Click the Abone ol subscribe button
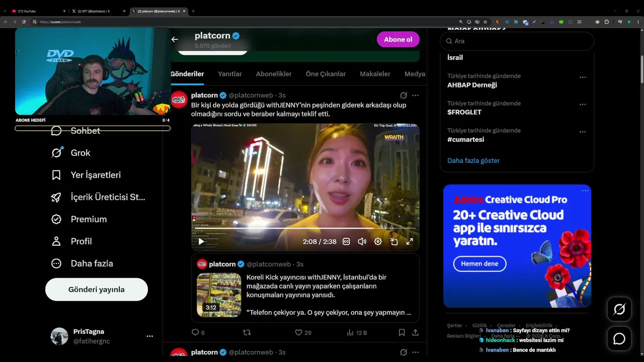Image resolution: width=644 pixels, height=362 pixels. [x=398, y=39]
